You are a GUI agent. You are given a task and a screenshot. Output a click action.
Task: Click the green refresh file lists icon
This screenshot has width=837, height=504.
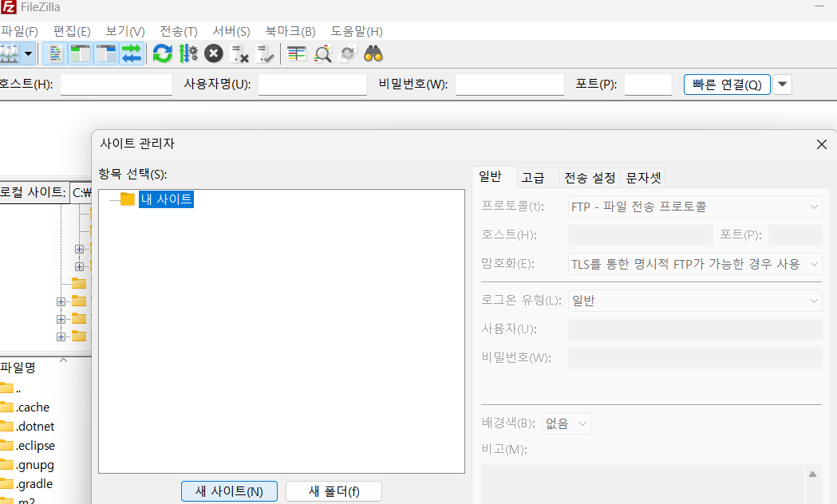click(162, 54)
